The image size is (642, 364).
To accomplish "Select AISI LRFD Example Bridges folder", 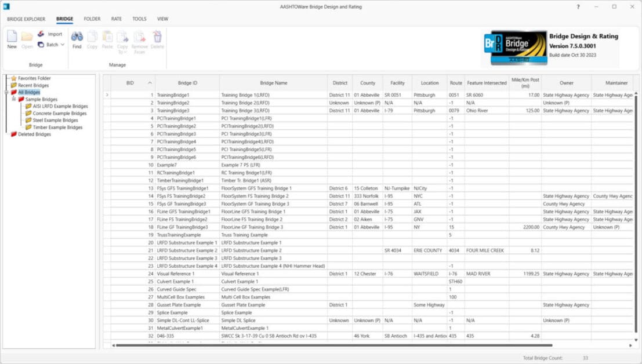I will [x=60, y=106].
